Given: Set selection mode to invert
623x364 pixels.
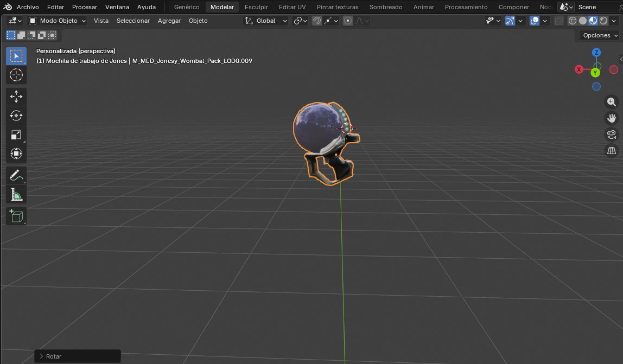Looking at the screenshot, I should point(42,35).
